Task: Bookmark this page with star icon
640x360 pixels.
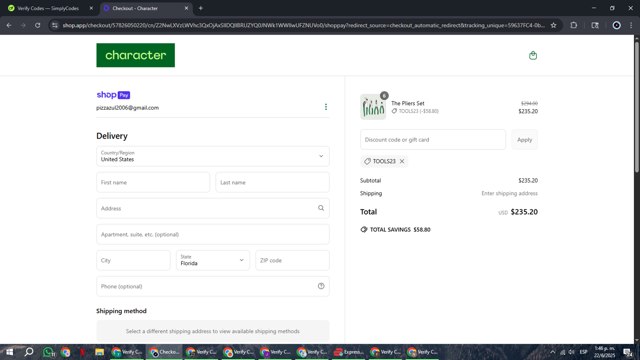Action: tap(553, 25)
